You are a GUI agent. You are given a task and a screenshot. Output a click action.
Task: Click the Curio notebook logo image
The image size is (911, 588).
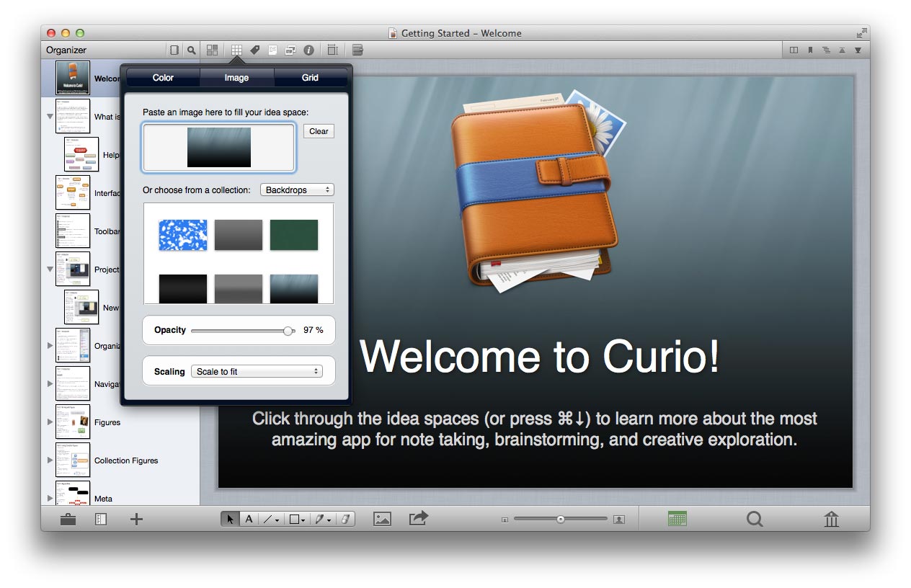537,191
